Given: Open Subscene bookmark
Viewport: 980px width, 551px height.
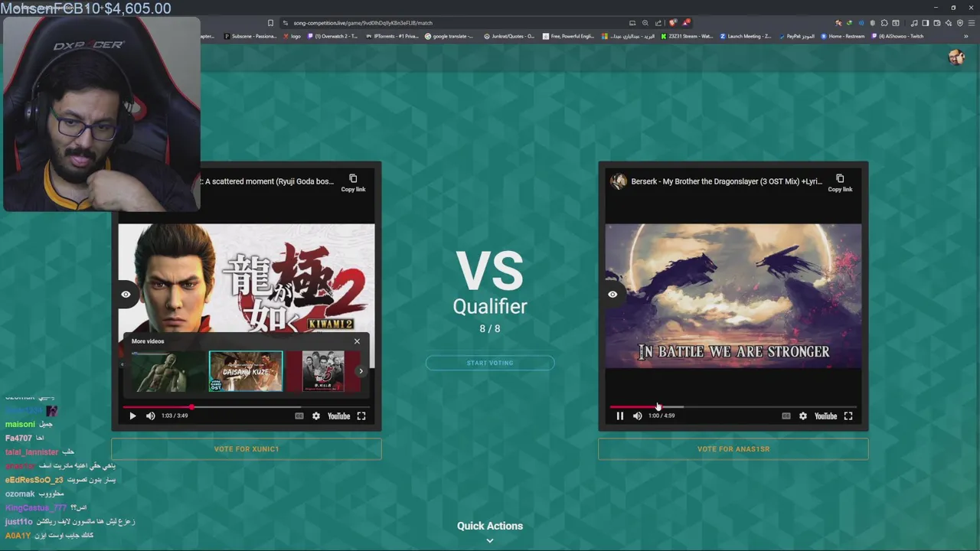Looking at the screenshot, I should pyautogui.click(x=250, y=36).
